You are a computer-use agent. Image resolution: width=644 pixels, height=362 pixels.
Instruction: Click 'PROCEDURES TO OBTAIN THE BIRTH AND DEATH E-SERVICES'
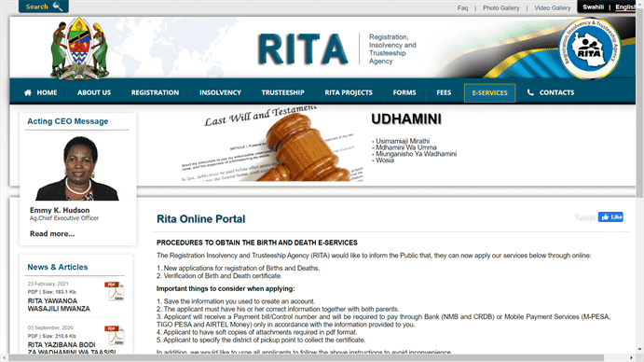click(257, 243)
